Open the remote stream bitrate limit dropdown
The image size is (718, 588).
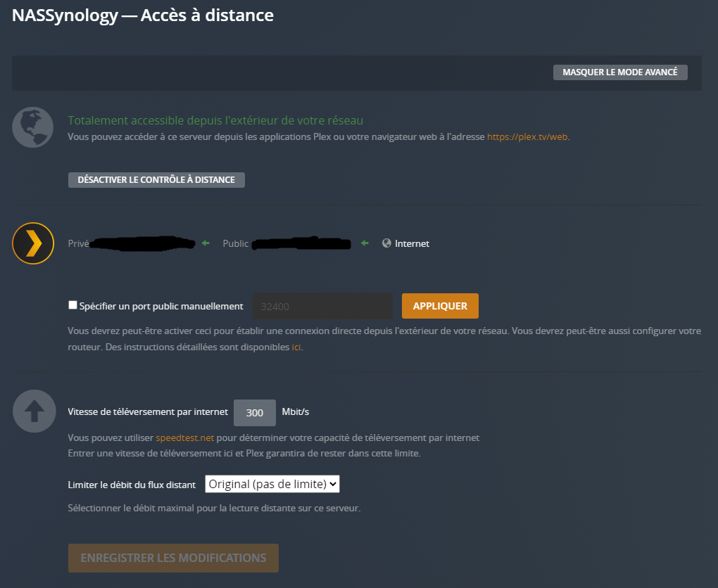tap(272, 484)
